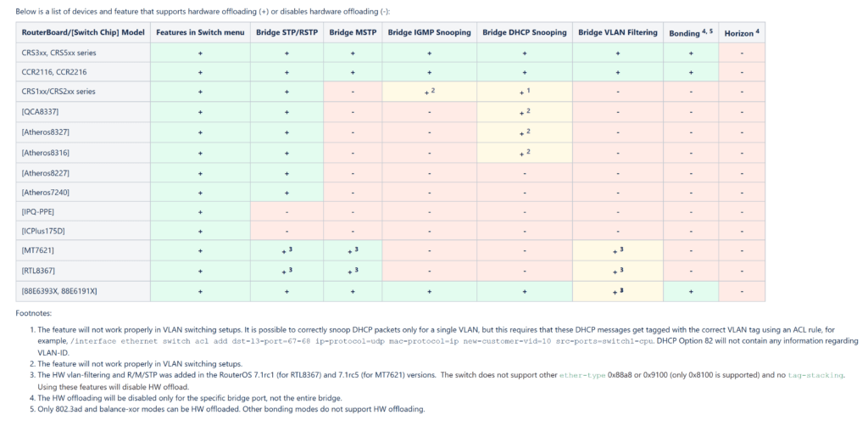The height and width of the screenshot is (426, 868).
Task: Click the "RouterBoard/[Switch Chip] Model" column header
Action: tap(83, 33)
